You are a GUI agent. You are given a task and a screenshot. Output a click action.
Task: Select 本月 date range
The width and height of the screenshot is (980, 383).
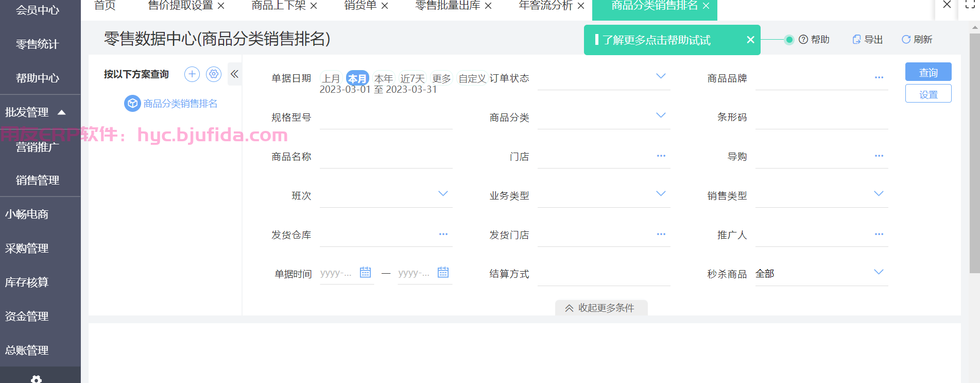357,78
